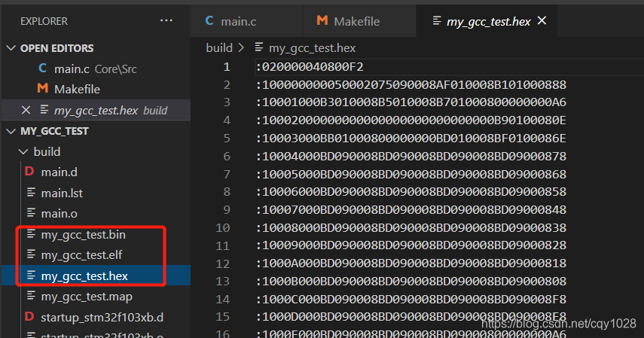Image resolution: width=644 pixels, height=338 pixels.
Task: Open my_gcc_test.map file
Action: [87, 297]
